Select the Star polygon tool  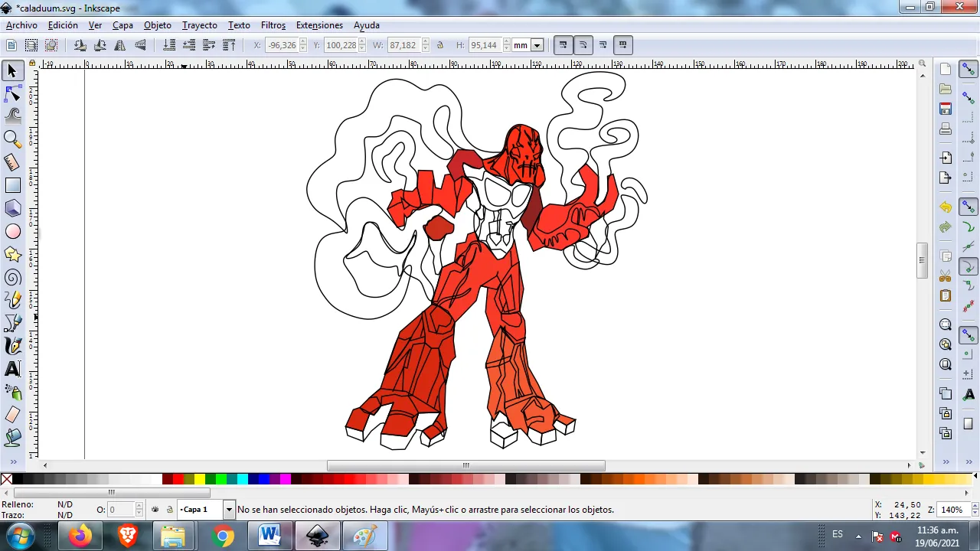point(12,254)
